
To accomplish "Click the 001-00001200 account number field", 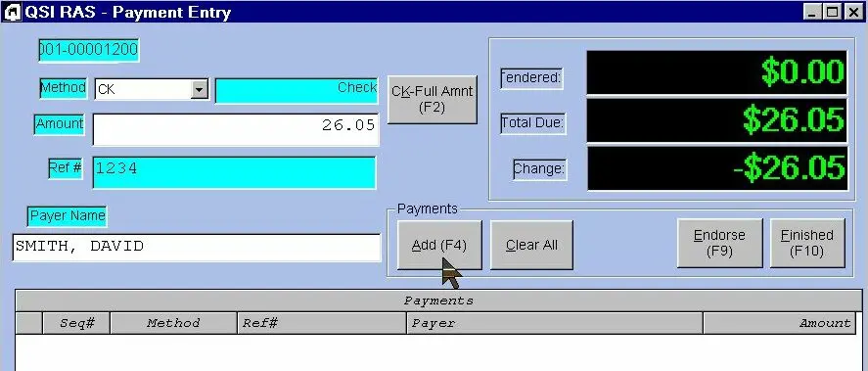I will (x=89, y=50).
